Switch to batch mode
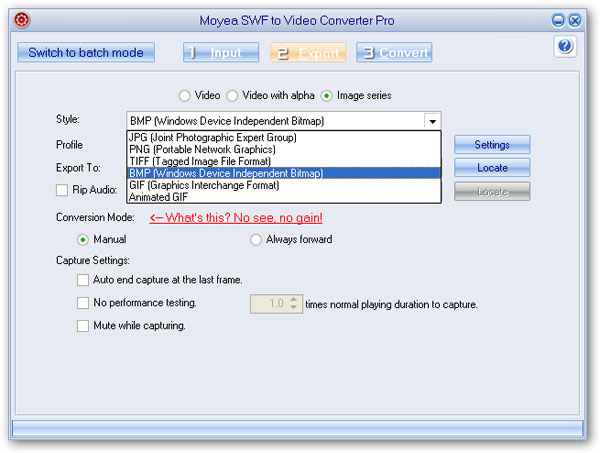The height and width of the screenshot is (453, 600). click(86, 52)
